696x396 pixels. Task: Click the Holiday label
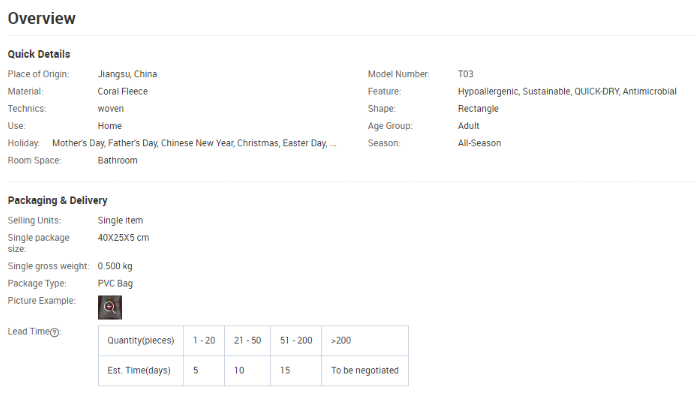(x=24, y=143)
